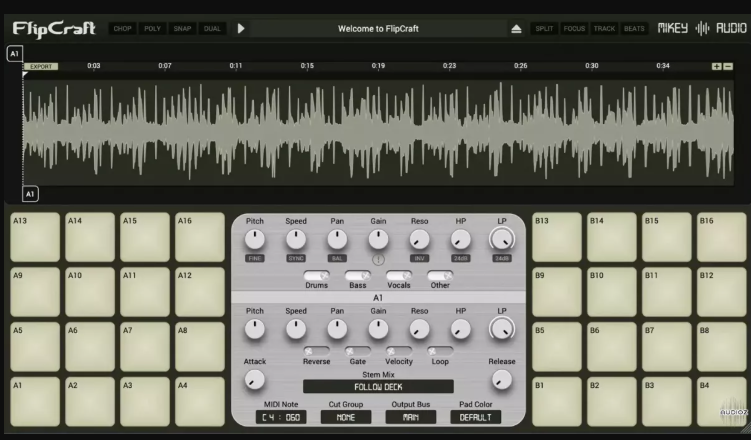Toggle SNAP mode
The image size is (751, 440).
click(182, 29)
